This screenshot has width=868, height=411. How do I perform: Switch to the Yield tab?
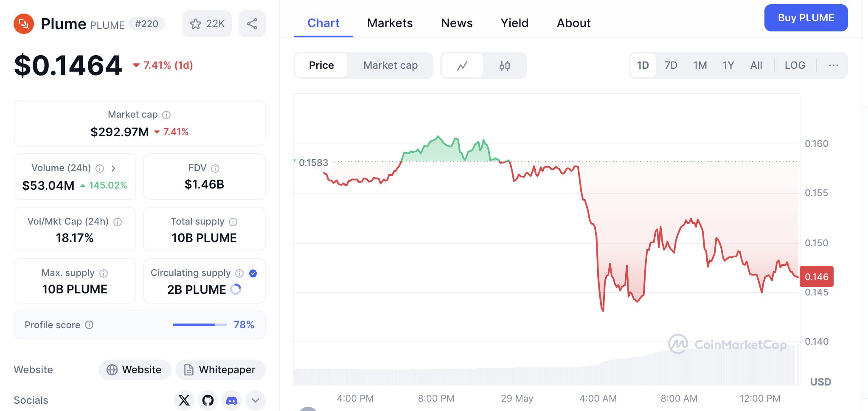[514, 23]
